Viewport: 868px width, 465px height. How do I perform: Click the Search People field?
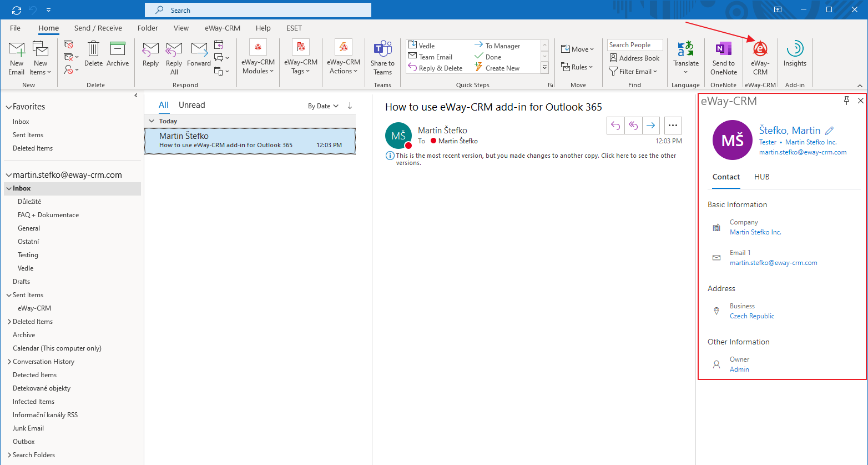pos(635,45)
